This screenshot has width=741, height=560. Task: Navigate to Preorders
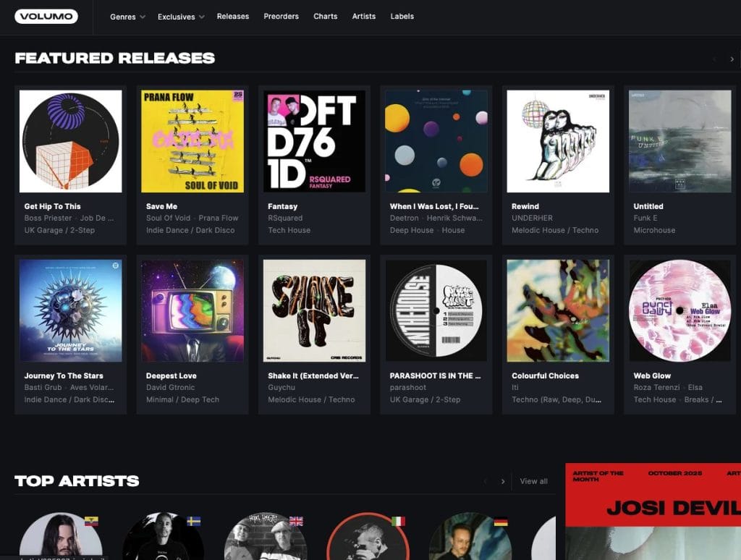click(x=281, y=17)
